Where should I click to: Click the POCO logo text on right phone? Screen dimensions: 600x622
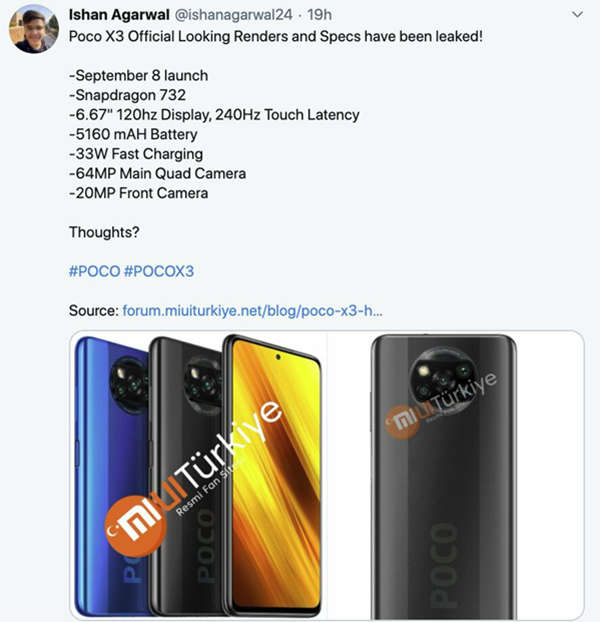(x=444, y=564)
